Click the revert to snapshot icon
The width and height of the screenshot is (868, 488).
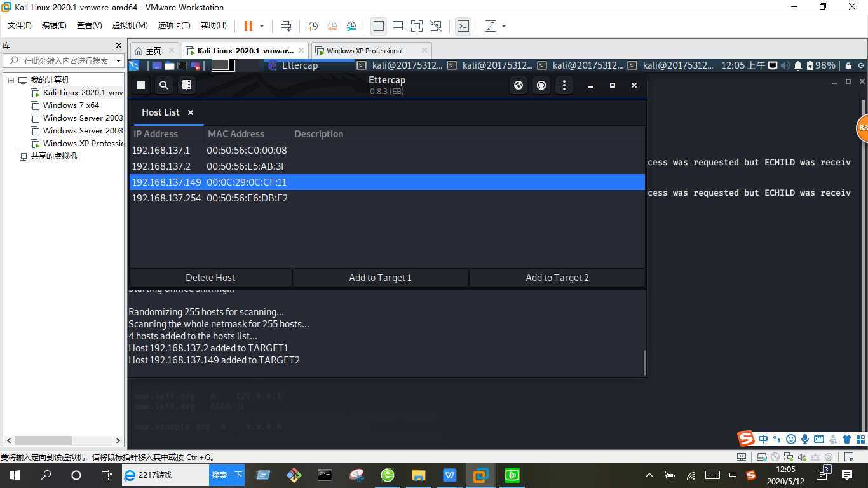[x=332, y=26]
